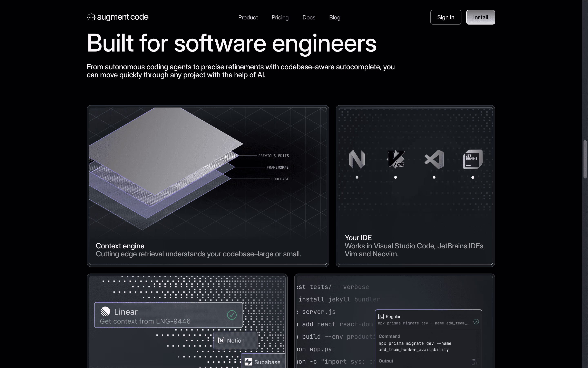588x368 pixels.
Task: Click the 'Command' section label
Action: 389,336
